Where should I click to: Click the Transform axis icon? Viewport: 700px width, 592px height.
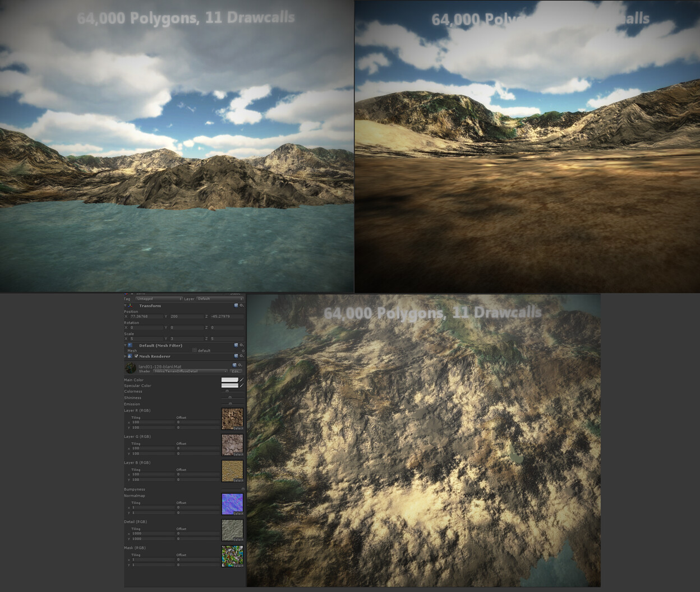[x=131, y=306]
